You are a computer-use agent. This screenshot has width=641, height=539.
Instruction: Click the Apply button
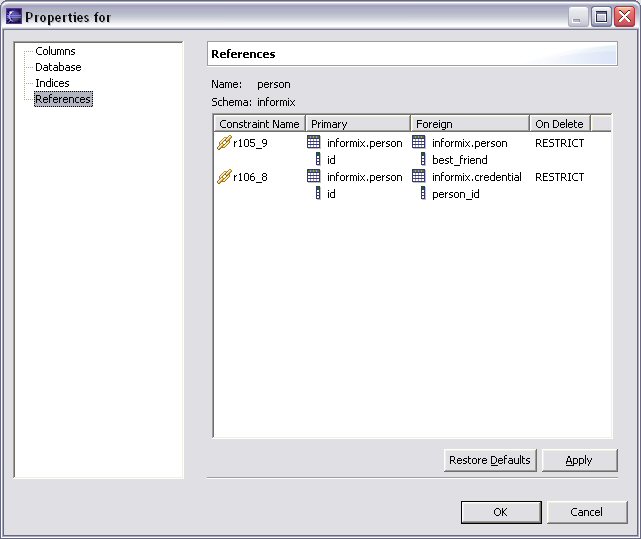(579, 460)
